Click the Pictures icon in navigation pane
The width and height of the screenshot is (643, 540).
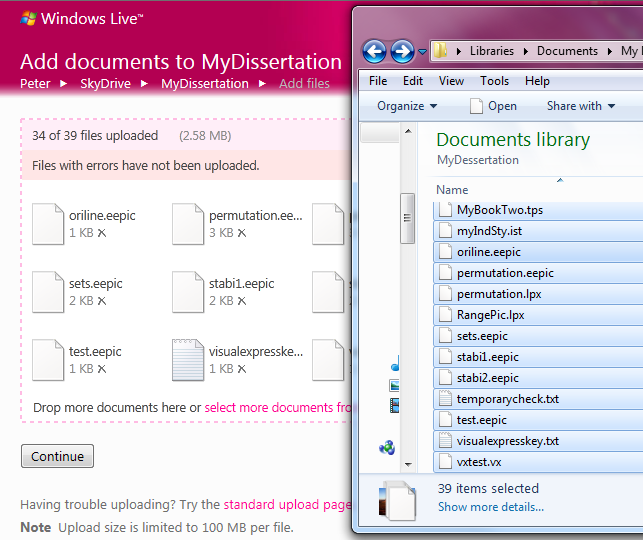pos(394,386)
